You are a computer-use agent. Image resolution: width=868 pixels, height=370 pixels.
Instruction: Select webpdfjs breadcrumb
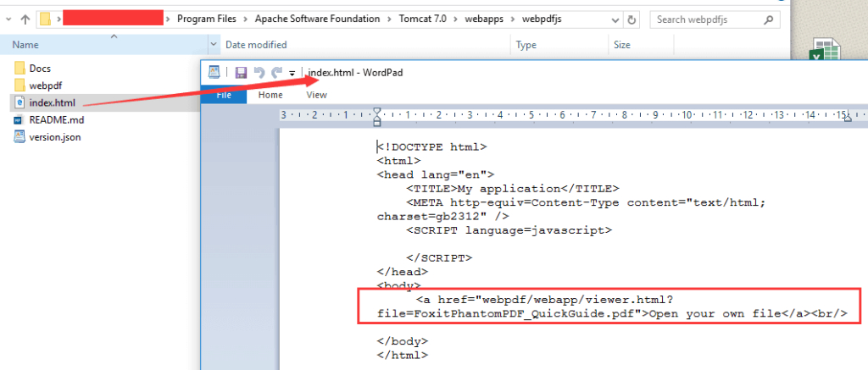point(542,19)
